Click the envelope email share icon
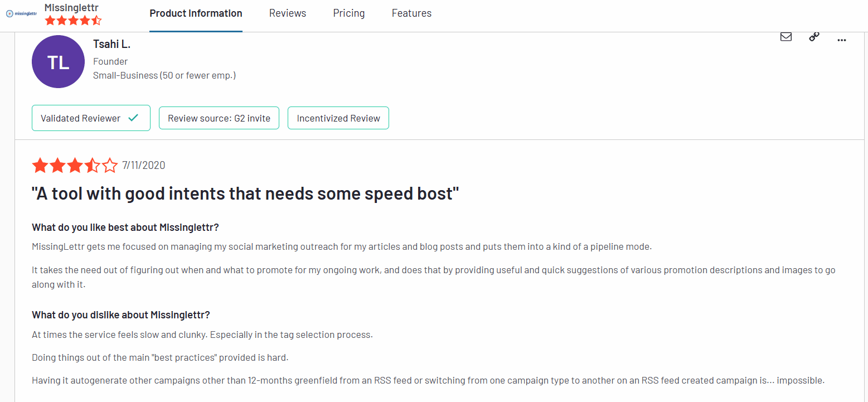This screenshot has height=402, width=868. [786, 37]
